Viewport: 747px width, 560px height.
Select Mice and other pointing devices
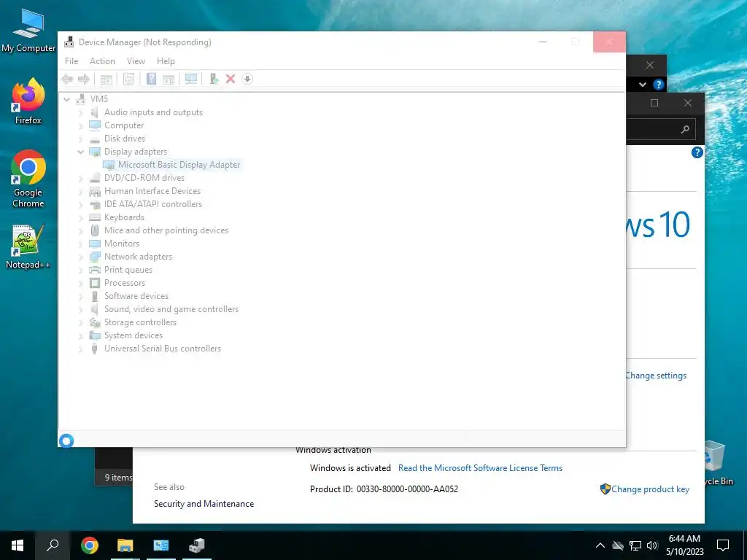point(166,230)
